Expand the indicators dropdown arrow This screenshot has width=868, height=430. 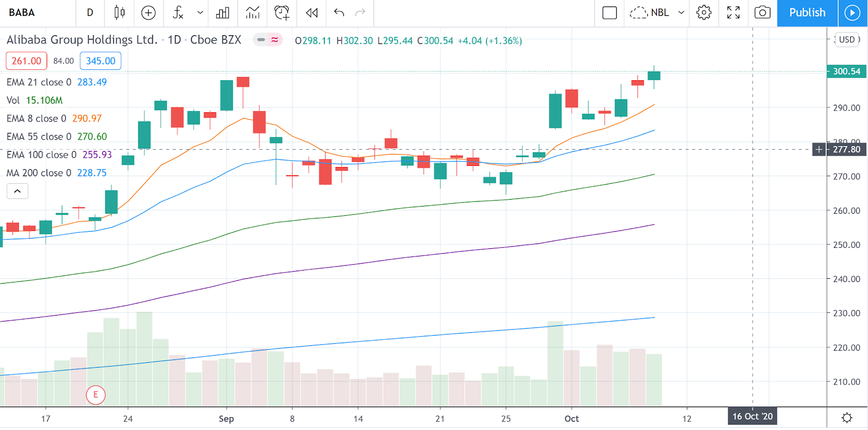pyautogui.click(x=200, y=12)
